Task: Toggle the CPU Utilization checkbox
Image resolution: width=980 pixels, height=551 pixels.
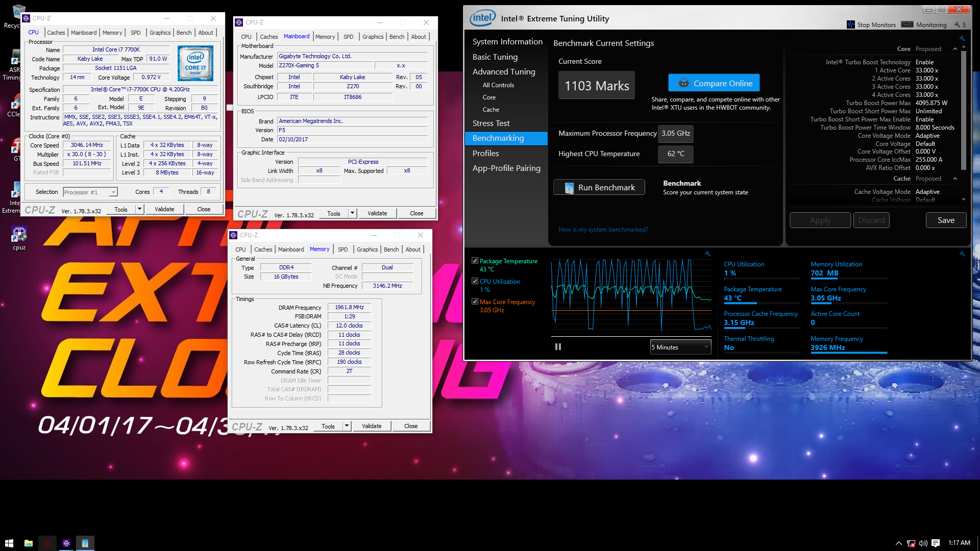Action: coord(475,281)
